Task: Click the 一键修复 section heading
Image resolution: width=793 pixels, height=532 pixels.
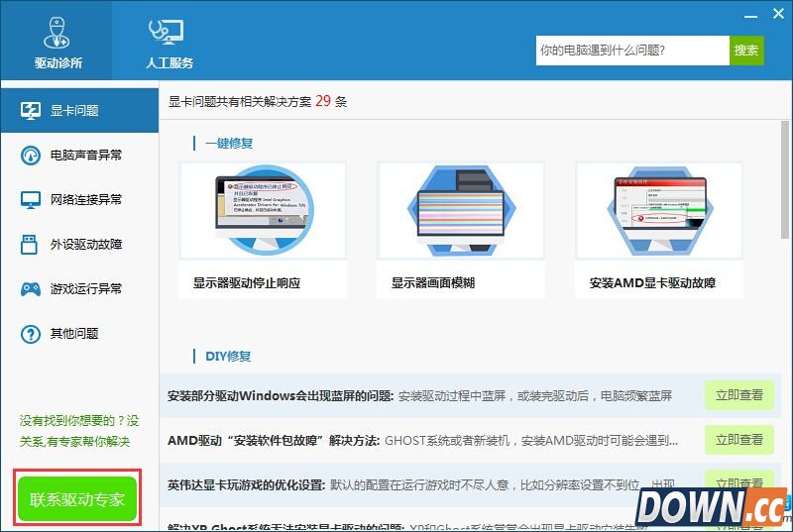Action: [x=229, y=143]
